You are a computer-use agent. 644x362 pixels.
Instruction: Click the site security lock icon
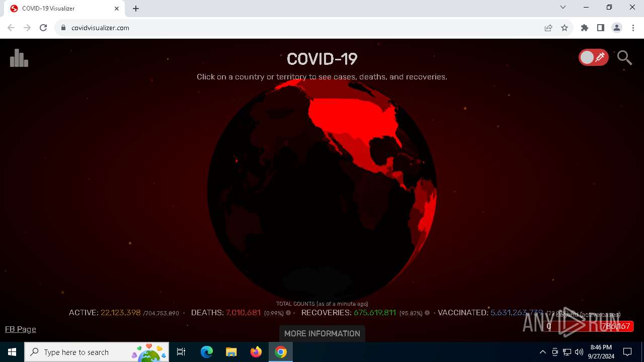coord(63,28)
